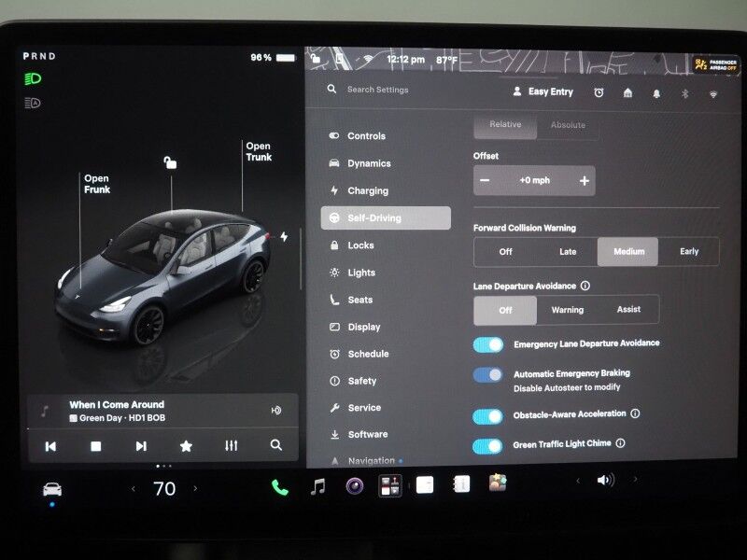Select Absolute speed offset mode

point(568,125)
